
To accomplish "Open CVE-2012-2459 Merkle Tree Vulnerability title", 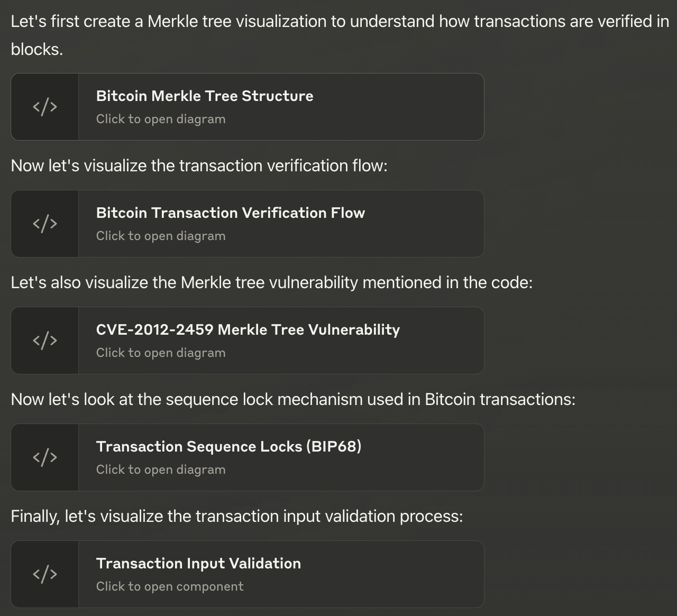I will (x=248, y=330).
